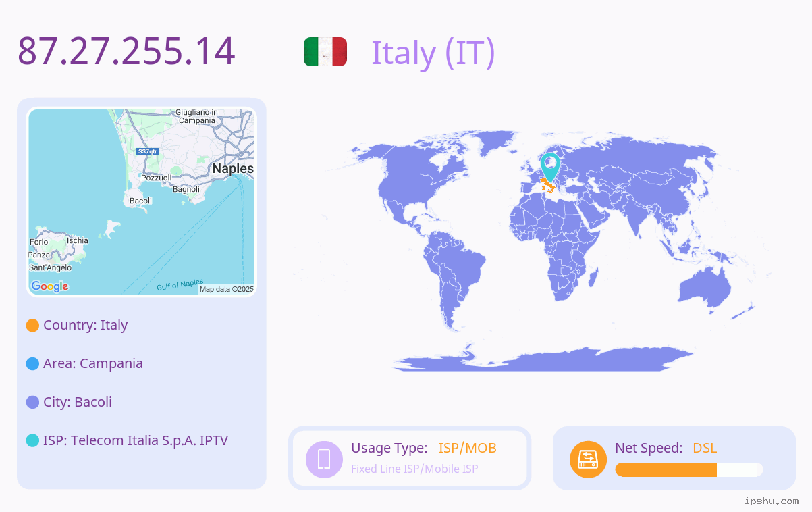Click the orange Net Speed DSL progress bar
The height and width of the screenshot is (512, 812).
[x=688, y=470]
